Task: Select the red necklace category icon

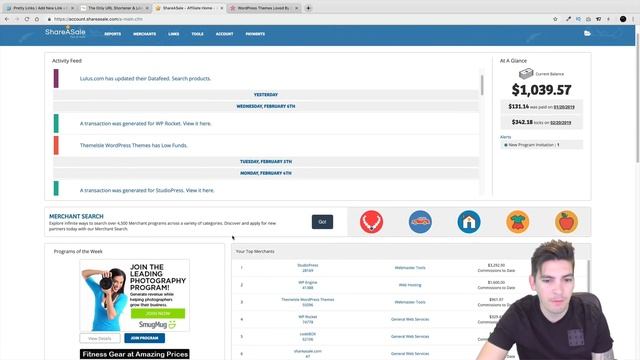Action: tap(371, 222)
